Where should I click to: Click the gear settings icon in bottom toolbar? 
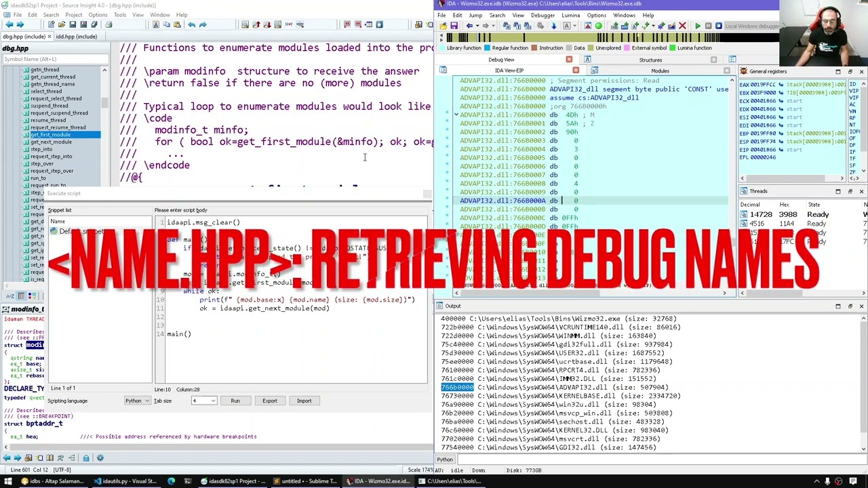pos(100,458)
